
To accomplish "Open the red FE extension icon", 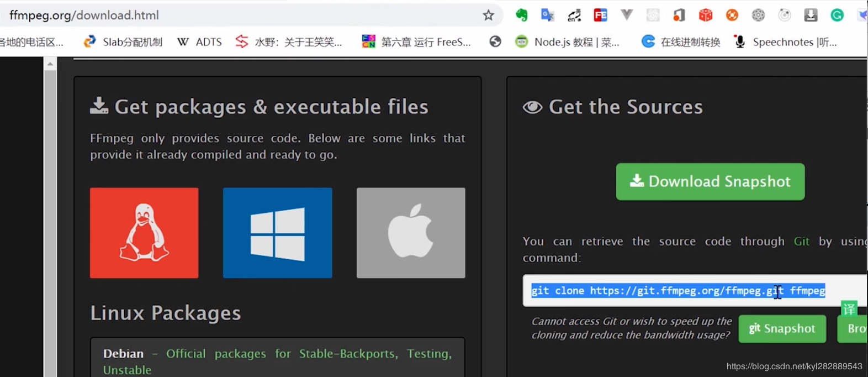I will pyautogui.click(x=600, y=15).
